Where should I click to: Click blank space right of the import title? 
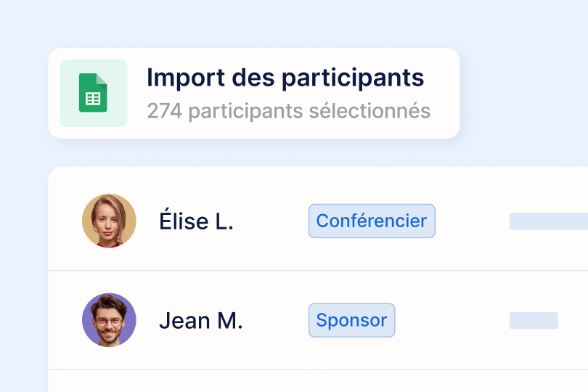tap(441, 77)
